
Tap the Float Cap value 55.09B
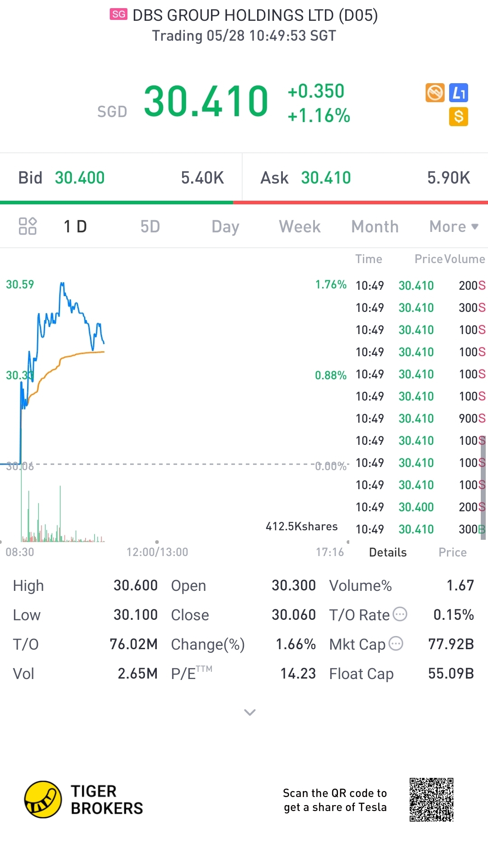451,674
